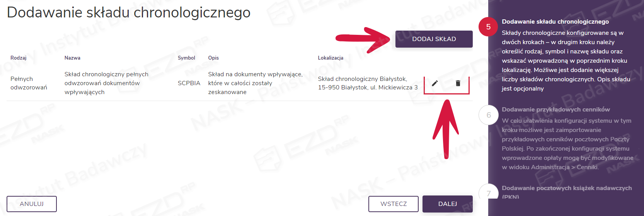Click the DALEJ button
The width and height of the screenshot is (644, 216).
447,204
